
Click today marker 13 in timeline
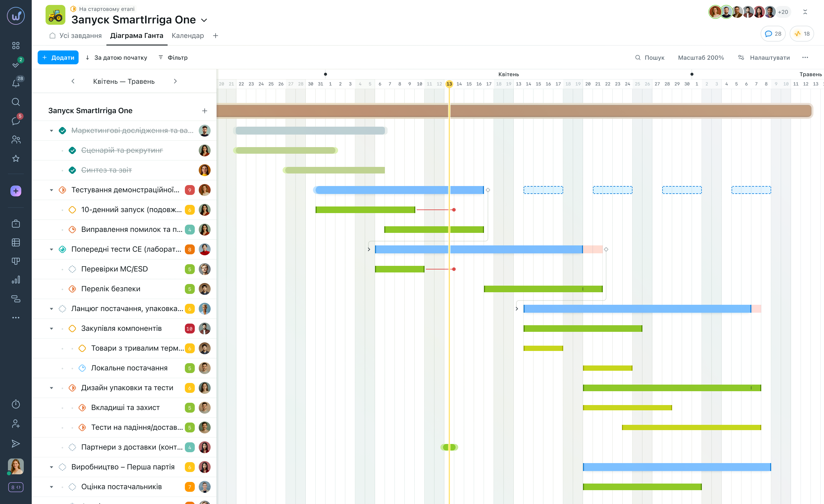point(449,84)
